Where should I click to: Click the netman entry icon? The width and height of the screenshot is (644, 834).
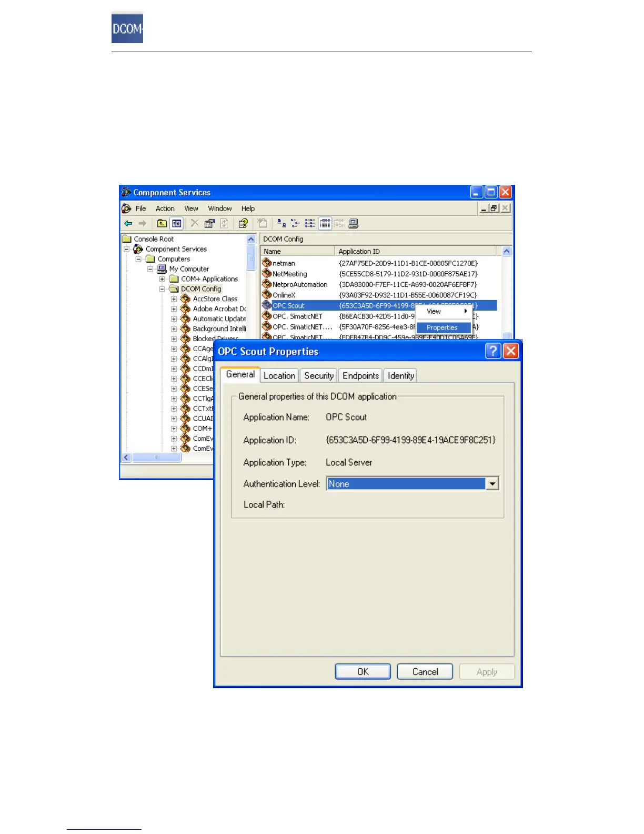(x=267, y=263)
